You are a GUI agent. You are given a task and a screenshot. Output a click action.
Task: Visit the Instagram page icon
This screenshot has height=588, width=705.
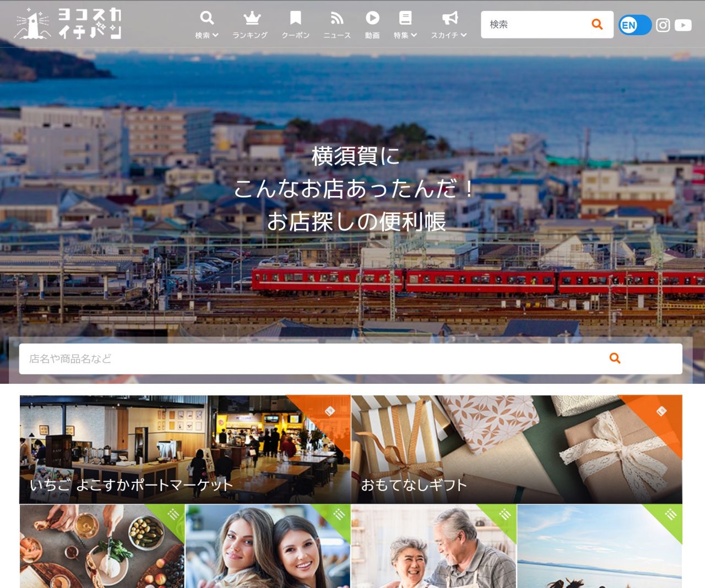(663, 25)
